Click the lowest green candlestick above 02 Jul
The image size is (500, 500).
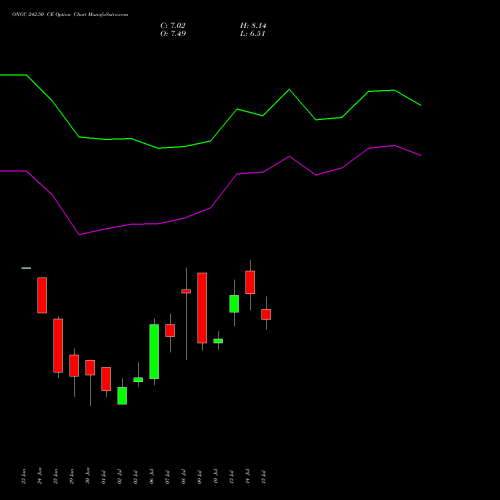coord(122,396)
